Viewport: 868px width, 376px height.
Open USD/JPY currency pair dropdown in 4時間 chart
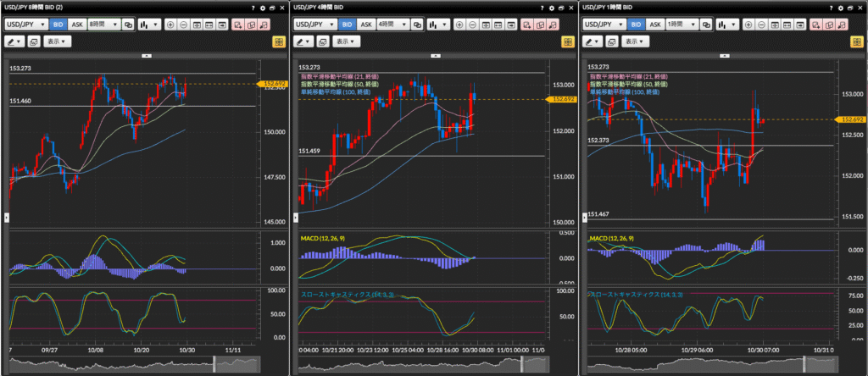click(314, 25)
